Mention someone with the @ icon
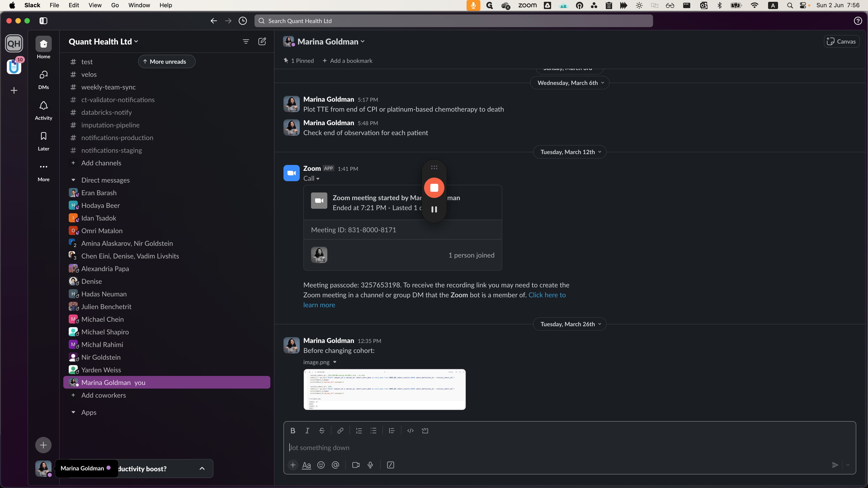 tap(335, 465)
